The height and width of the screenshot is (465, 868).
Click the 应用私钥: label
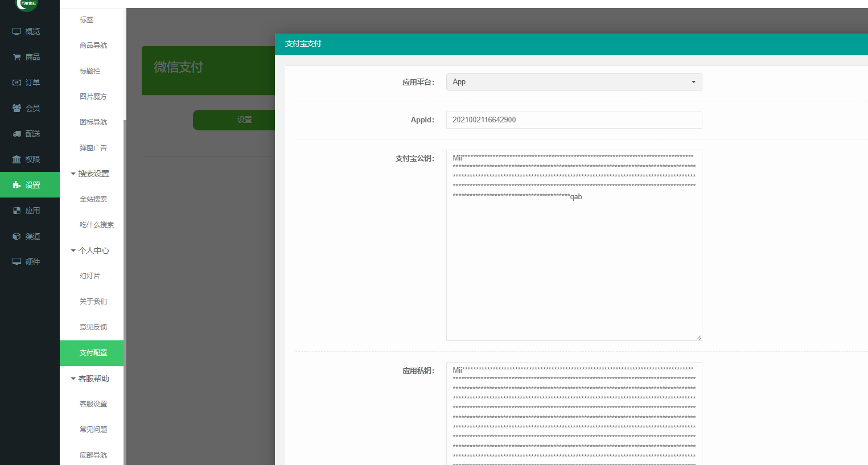click(x=418, y=371)
